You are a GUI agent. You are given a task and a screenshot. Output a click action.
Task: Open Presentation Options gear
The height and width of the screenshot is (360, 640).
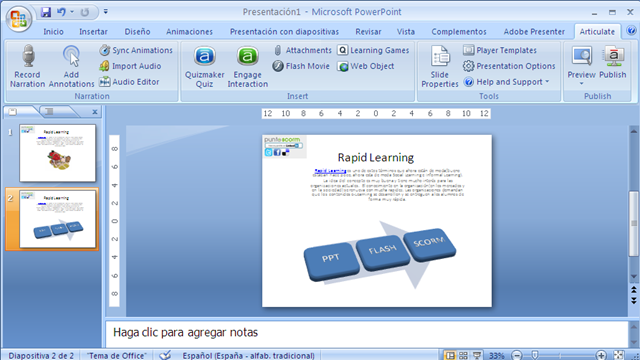coord(509,66)
